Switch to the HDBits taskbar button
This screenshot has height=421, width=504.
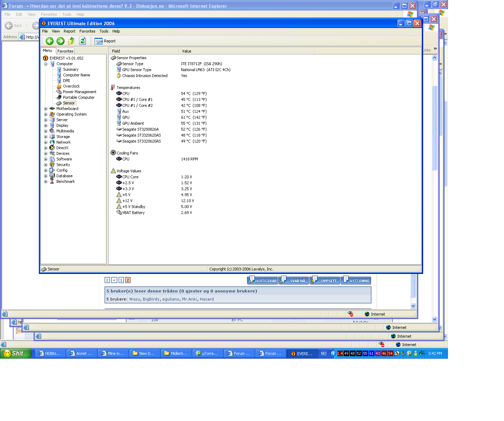pyautogui.click(x=50, y=354)
